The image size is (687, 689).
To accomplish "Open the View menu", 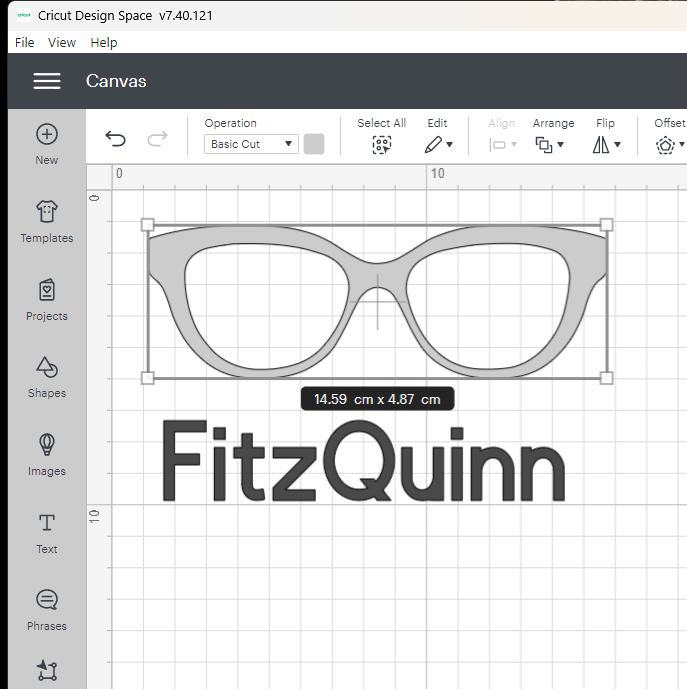I will (x=62, y=42).
